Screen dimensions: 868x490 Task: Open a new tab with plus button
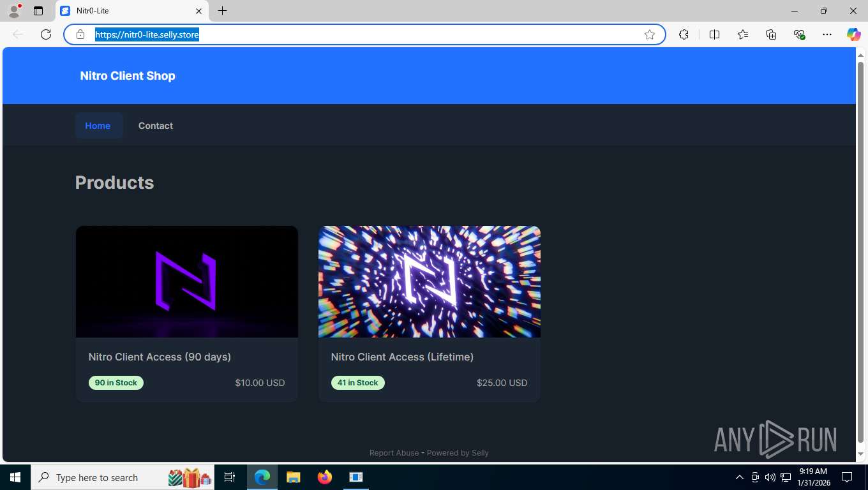pos(222,11)
